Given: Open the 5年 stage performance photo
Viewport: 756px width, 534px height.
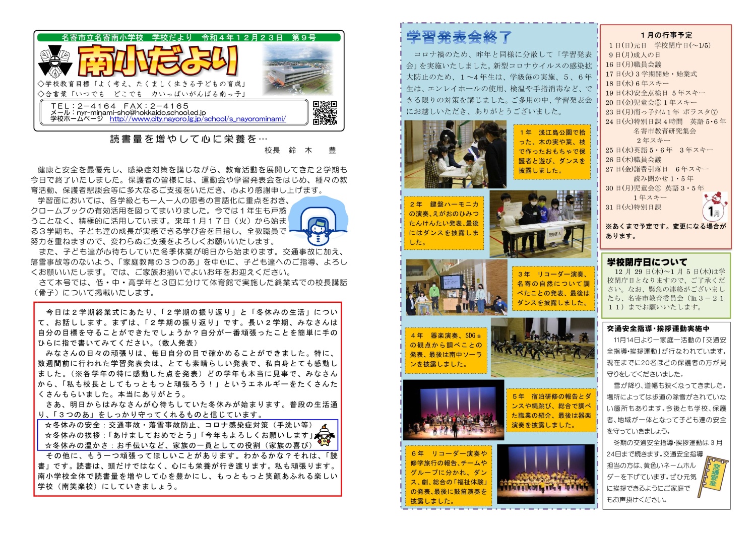Looking at the screenshot, I should pyautogui.click(x=454, y=411).
